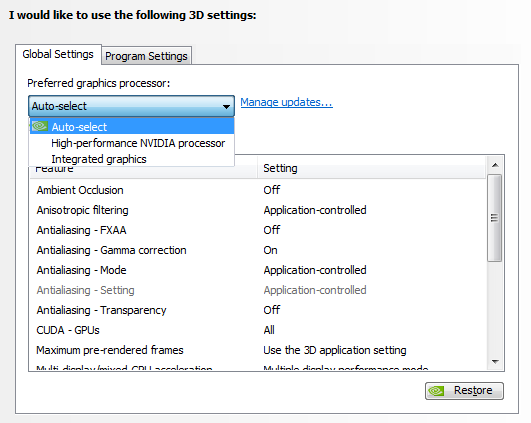The width and height of the screenshot is (531, 423).
Task: Click the NVIDIA logo beside Auto-select option
Action: click(40, 126)
